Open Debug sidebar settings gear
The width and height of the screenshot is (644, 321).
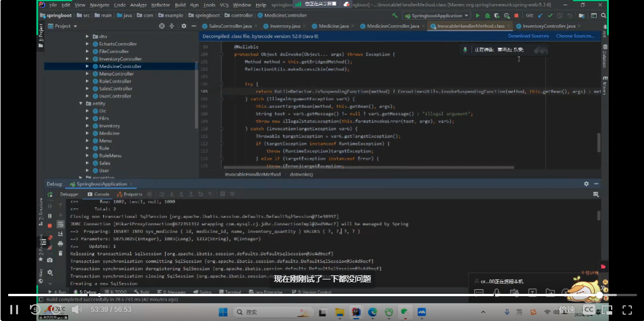(x=50, y=272)
